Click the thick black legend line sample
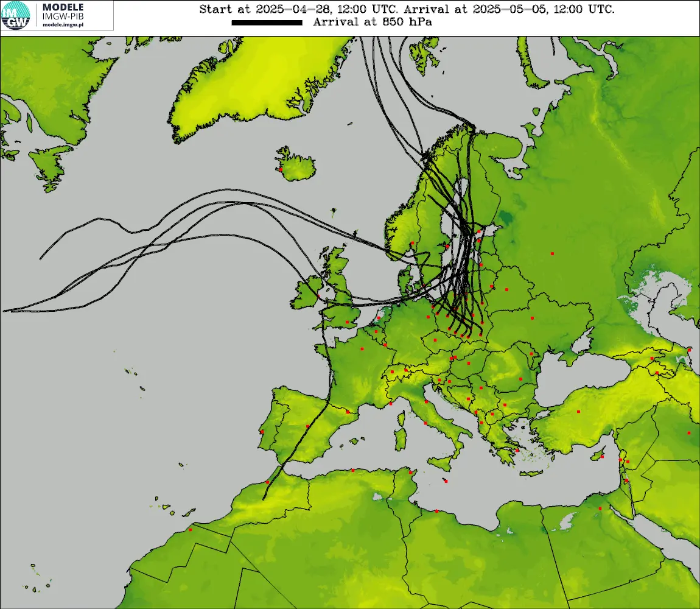The width and height of the screenshot is (700, 609). click(267, 23)
